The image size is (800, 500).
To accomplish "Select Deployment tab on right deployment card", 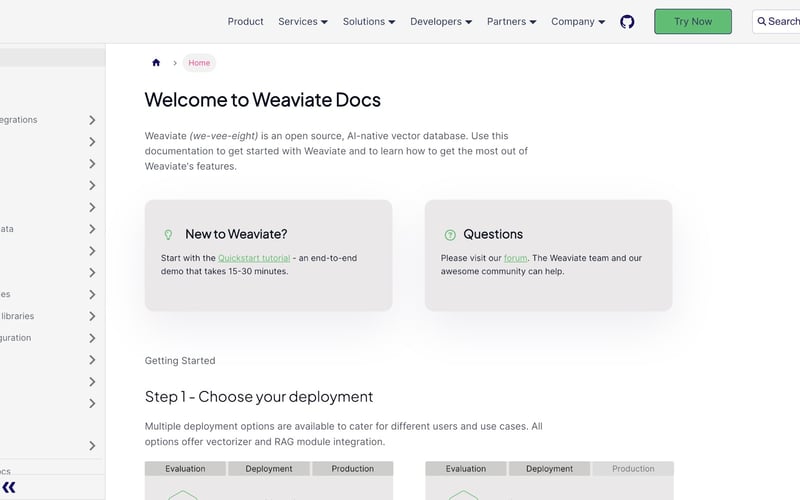I will click(549, 468).
